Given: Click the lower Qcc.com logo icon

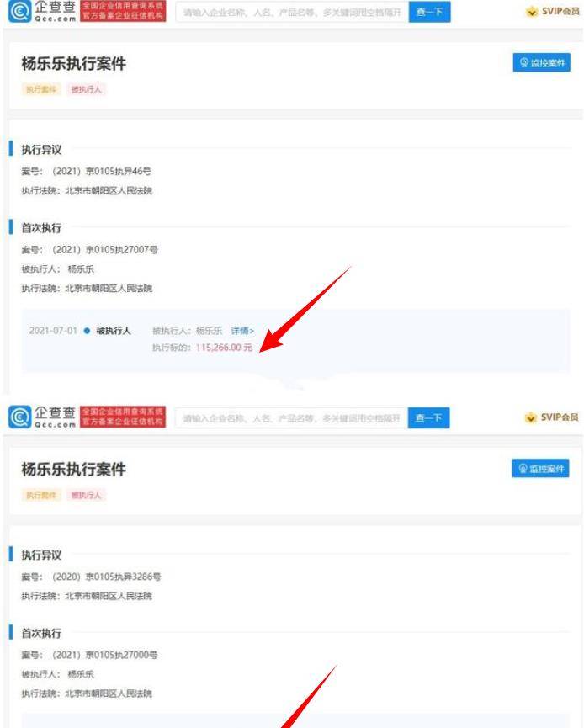Looking at the screenshot, I should (x=20, y=417).
